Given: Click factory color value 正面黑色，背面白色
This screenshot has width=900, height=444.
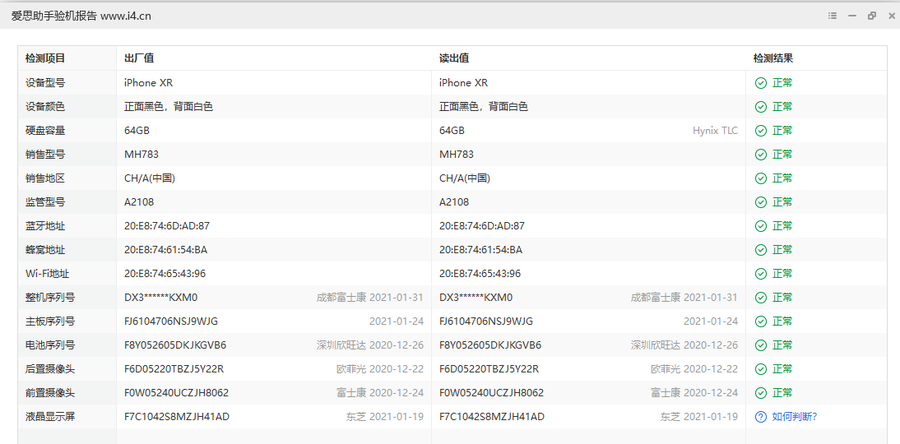Looking at the screenshot, I should 168,107.
